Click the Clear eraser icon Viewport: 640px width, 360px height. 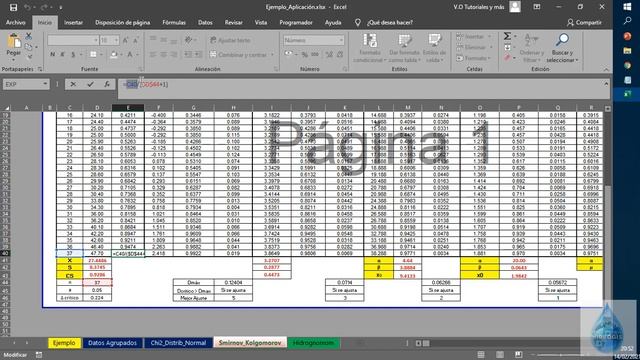pyautogui.click(x=507, y=58)
